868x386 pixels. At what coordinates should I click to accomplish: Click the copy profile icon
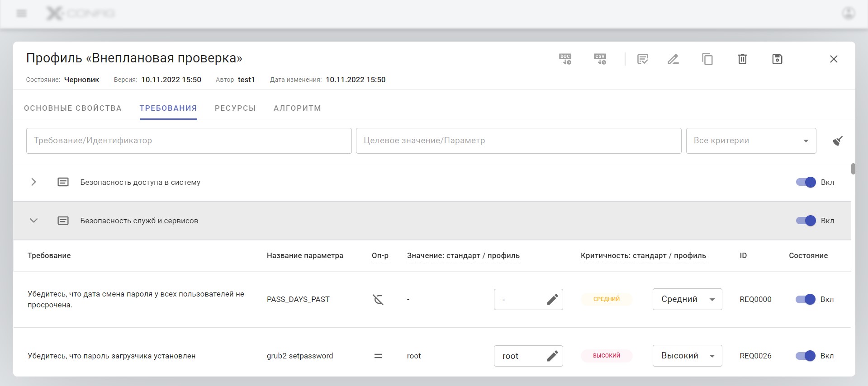[x=707, y=59]
